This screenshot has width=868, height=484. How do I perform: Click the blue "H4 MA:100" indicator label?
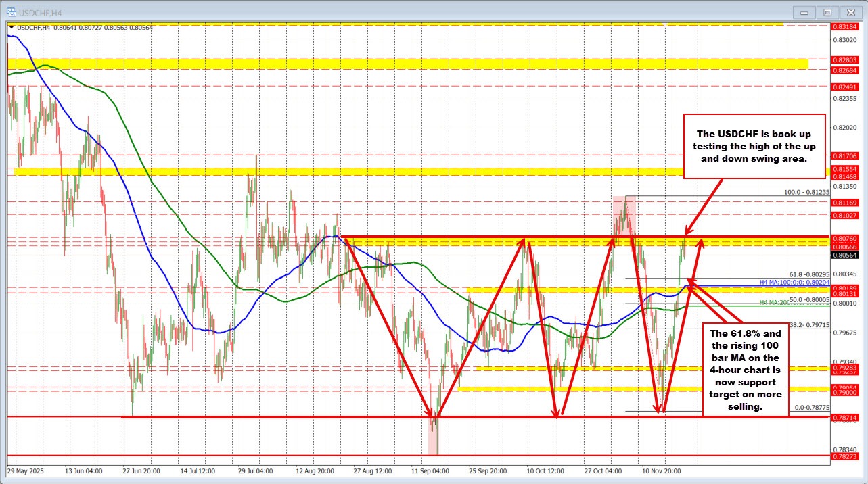[x=795, y=282]
